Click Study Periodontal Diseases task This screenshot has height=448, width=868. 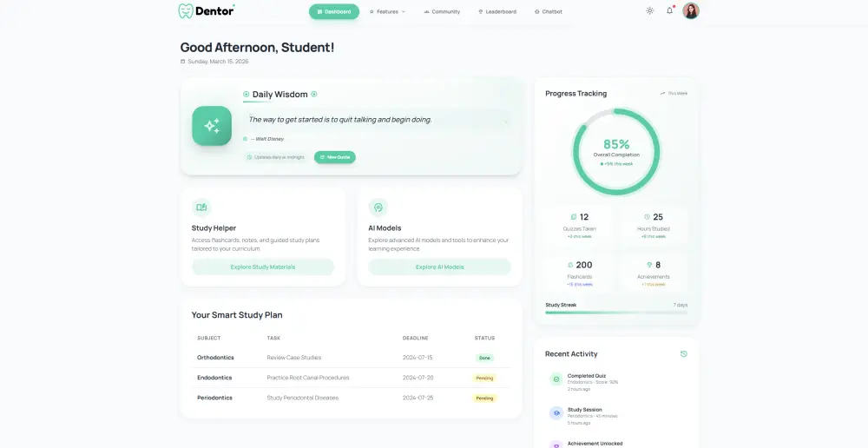coord(302,398)
